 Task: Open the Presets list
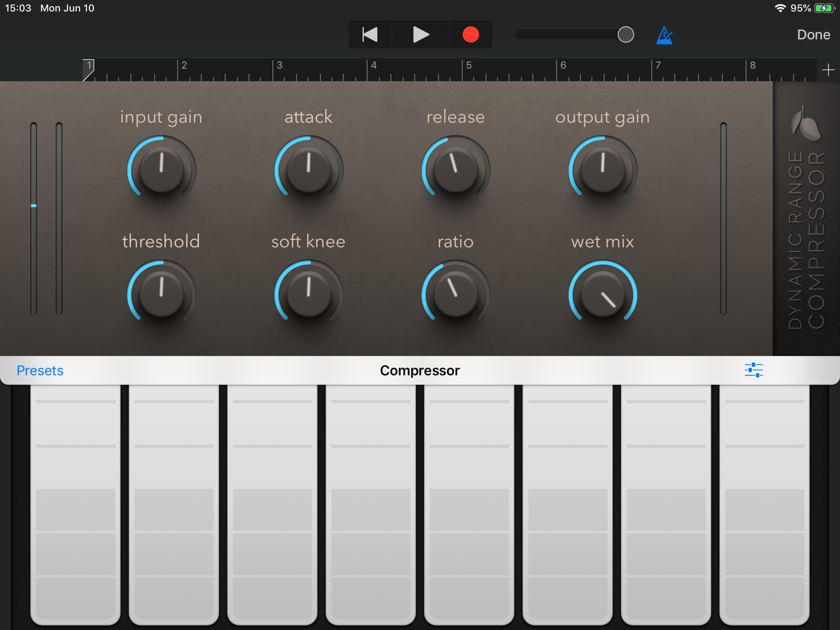[40, 370]
